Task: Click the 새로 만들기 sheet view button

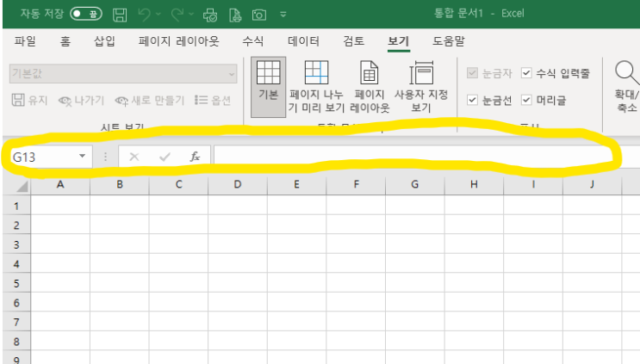Action: coord(150,101)
